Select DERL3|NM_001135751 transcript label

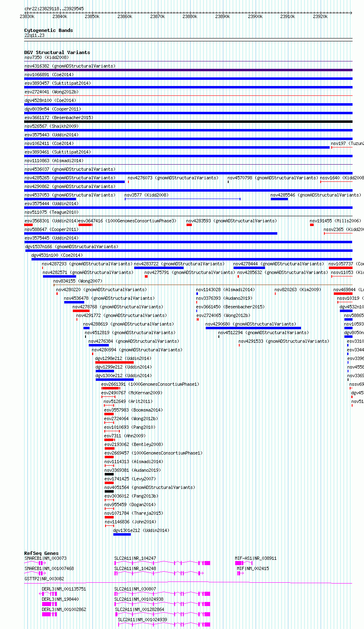pyautogui.click(x=64, y=589)
